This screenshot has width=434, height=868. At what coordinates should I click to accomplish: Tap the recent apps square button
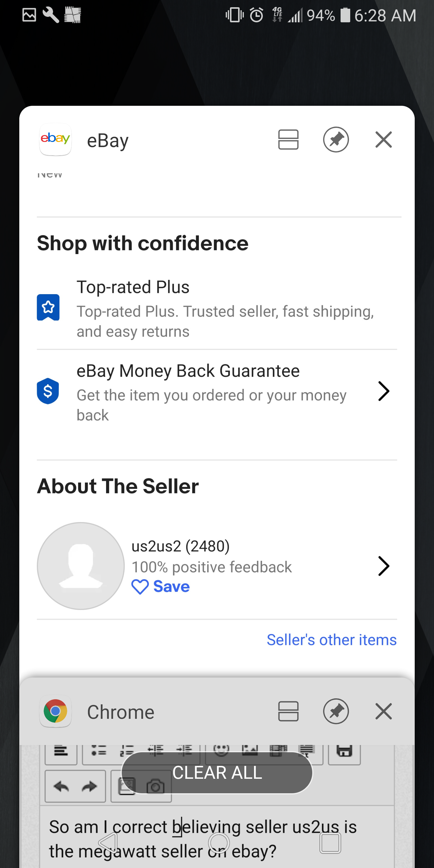330,842
